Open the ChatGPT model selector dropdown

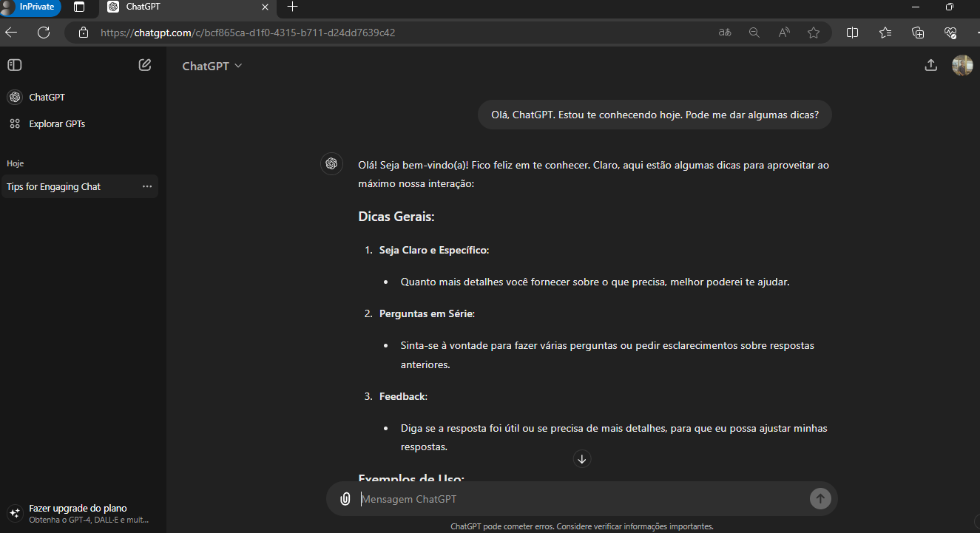point(212,66)
